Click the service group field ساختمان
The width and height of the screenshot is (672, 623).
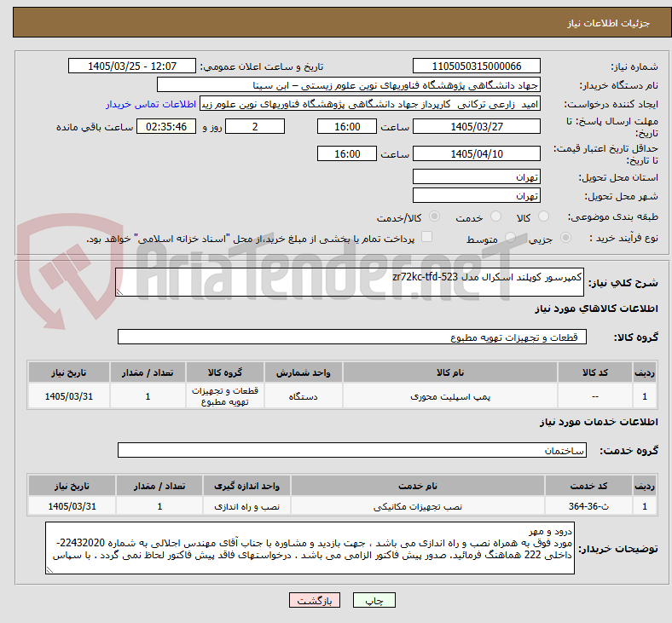click(352, 451)
